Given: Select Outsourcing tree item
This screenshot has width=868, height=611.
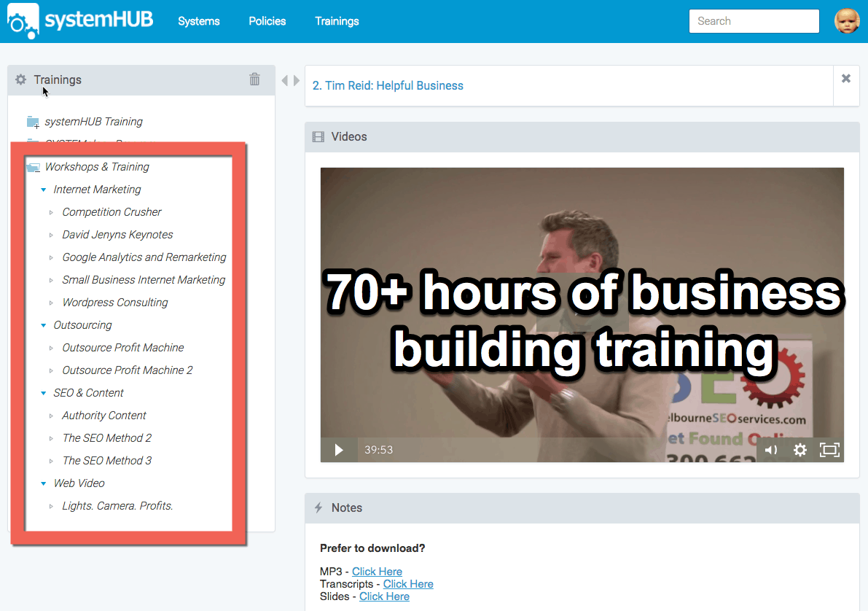Looking at the screenshot, I should click(82, 325).
